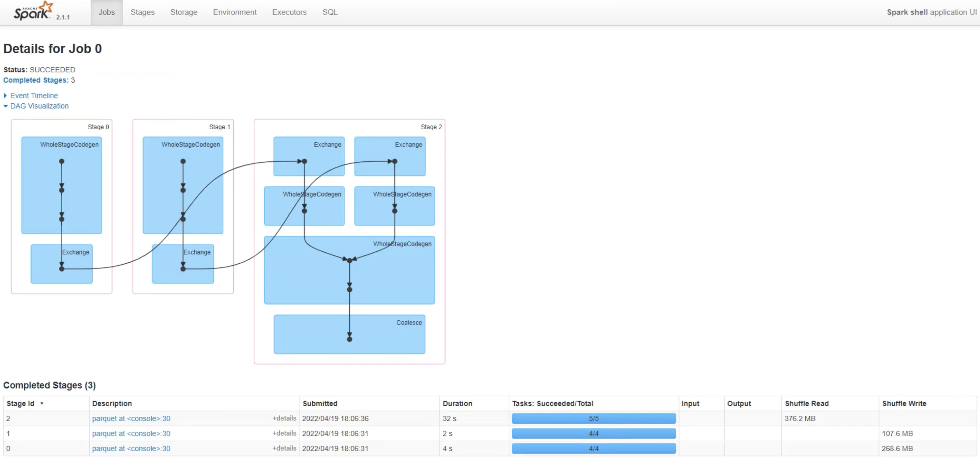Go to the SQL tab
980x469 pixels.
click(x=330, y=12)
